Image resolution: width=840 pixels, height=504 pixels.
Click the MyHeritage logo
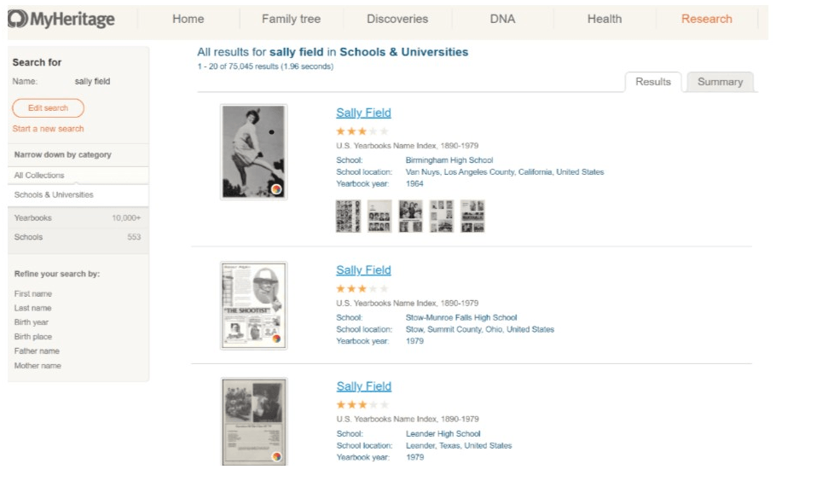point(61,19)
